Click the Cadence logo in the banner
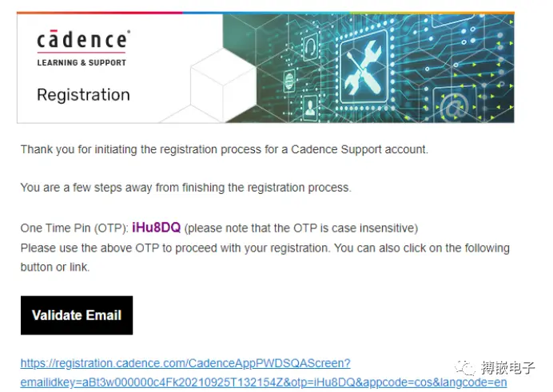 pos(83,39)
